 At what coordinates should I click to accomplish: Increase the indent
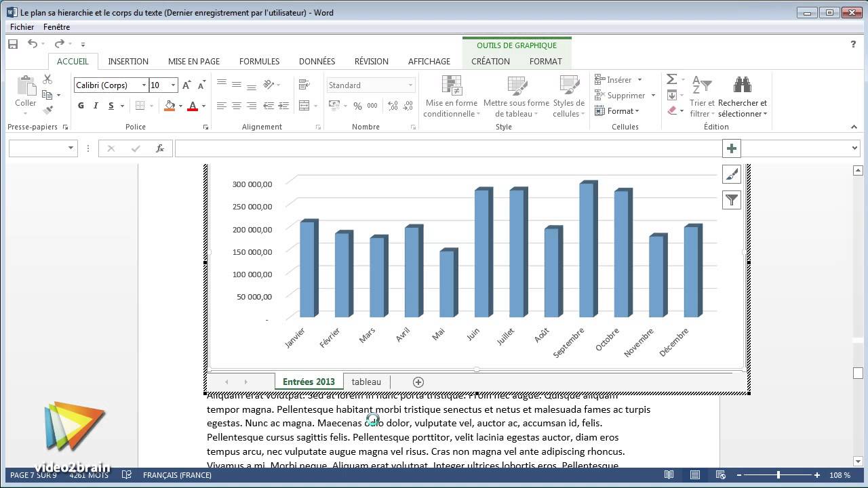pos(283,106)
